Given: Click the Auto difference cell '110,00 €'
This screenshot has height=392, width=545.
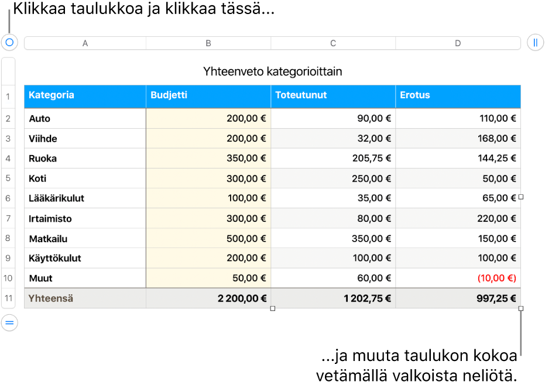Looking at the screenshot, I should click(x=458, y=119).
